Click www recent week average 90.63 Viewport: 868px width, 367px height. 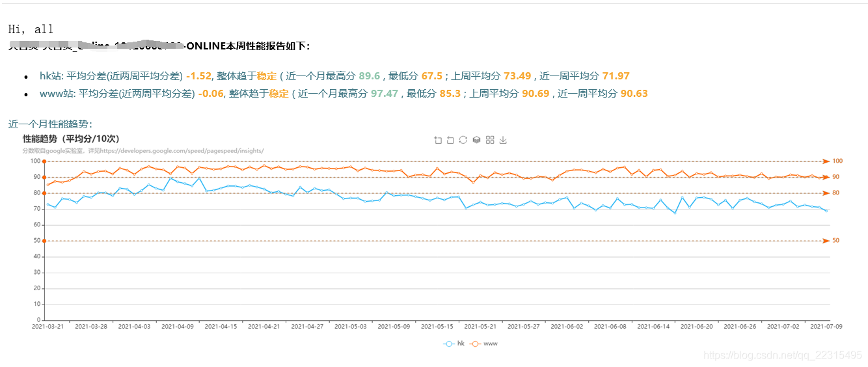coord(634,94)
